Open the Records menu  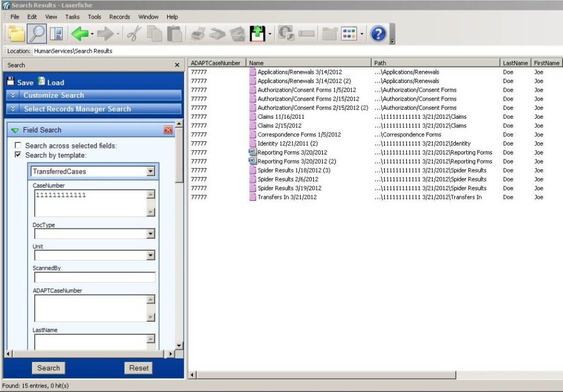(119, 17)
